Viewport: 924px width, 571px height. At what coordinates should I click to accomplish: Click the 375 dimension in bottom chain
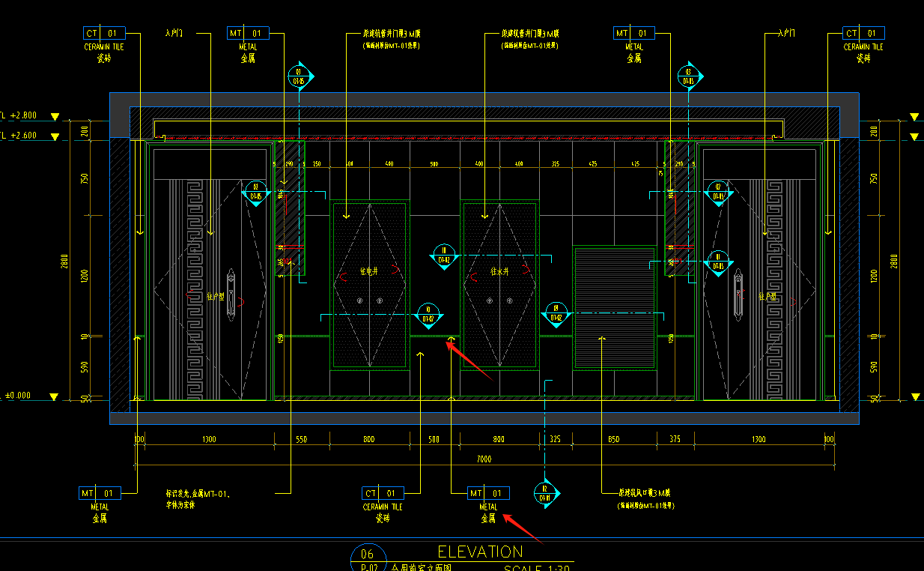click(675, 439)
